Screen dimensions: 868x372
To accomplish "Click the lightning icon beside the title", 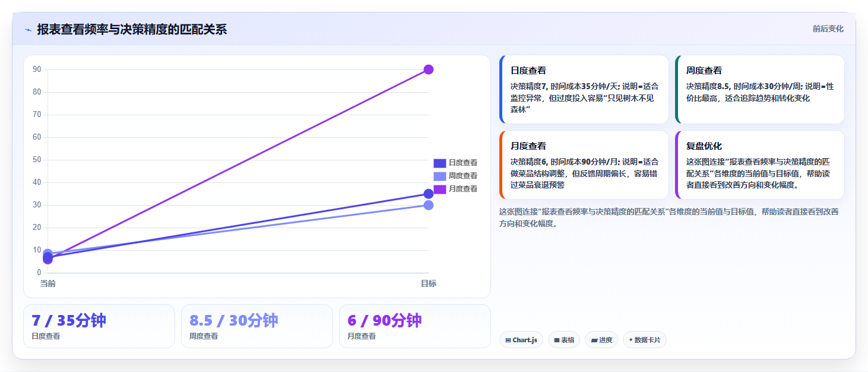I will click(x=28, y=30).
